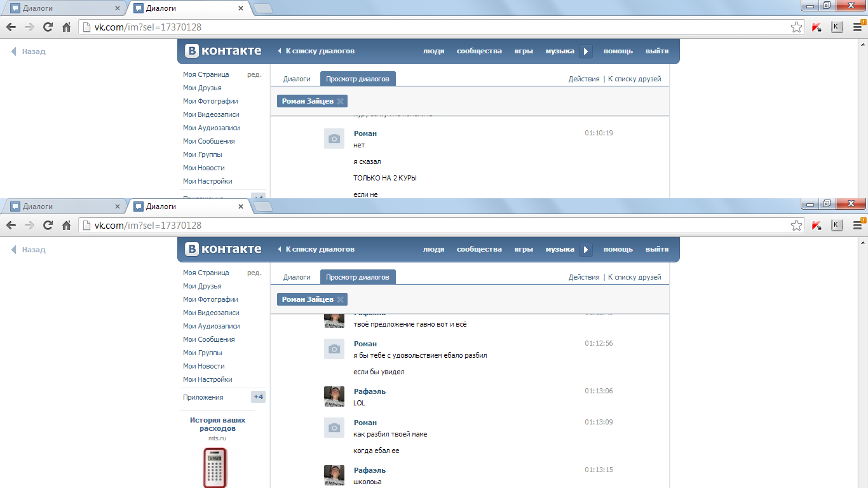This screenshot has height=488, width=868.
Task: Click Роман's camera avatar at message 01:13:09
Action: [x=334, y=428]
